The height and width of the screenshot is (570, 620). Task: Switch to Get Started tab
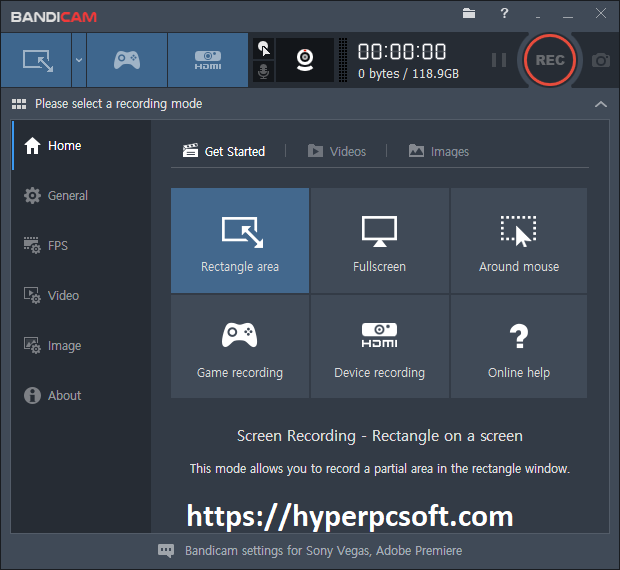pyautogui.click(x=224, y=151)
